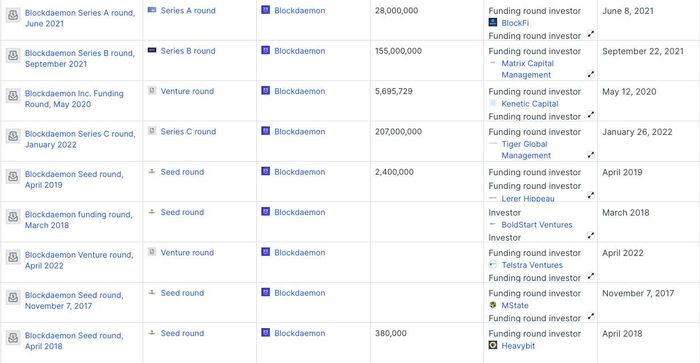
Task: Open Blockdaemon Venture round, April 2022 link
Action: coord(79,260)
